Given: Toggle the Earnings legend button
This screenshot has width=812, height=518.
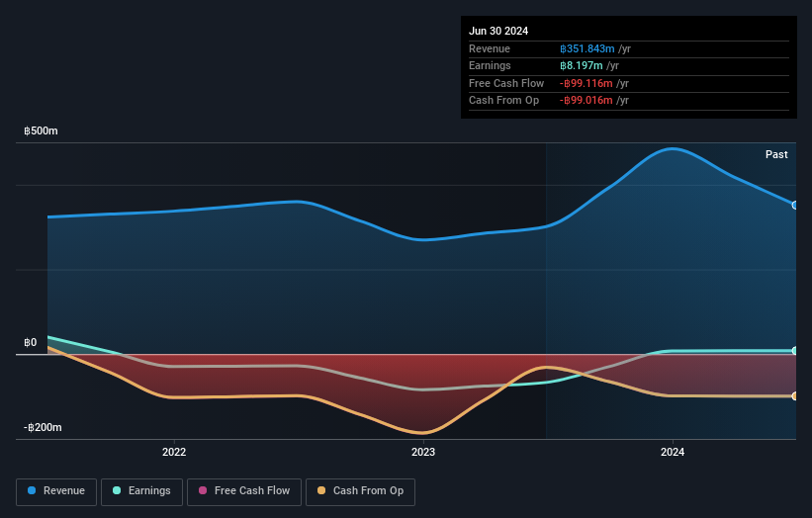Looking at the screenshot, I should [x=141, y=491].
